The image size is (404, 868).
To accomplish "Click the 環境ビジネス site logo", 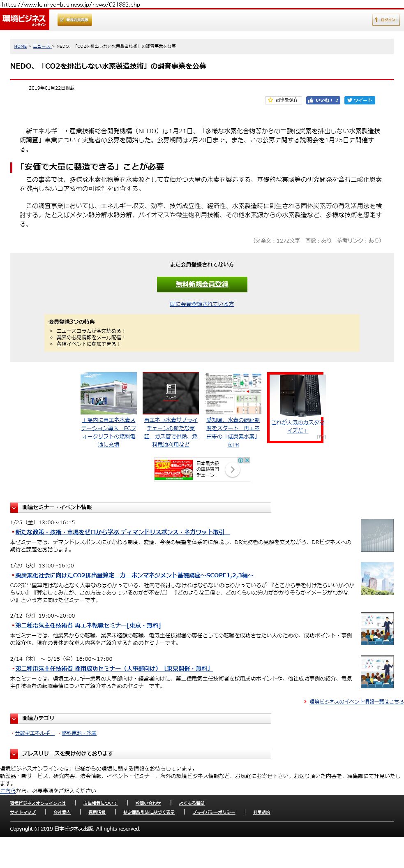I will (24, 19).
